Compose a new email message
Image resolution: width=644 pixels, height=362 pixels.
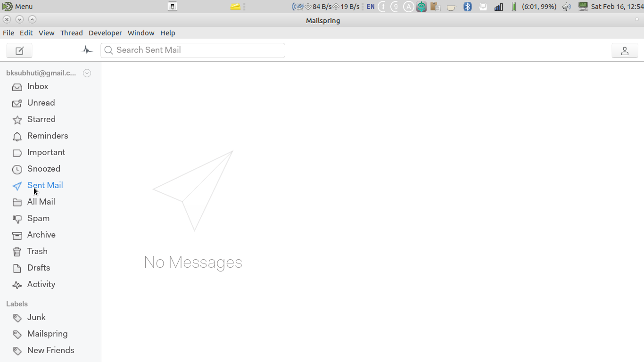tap(19, 50)
